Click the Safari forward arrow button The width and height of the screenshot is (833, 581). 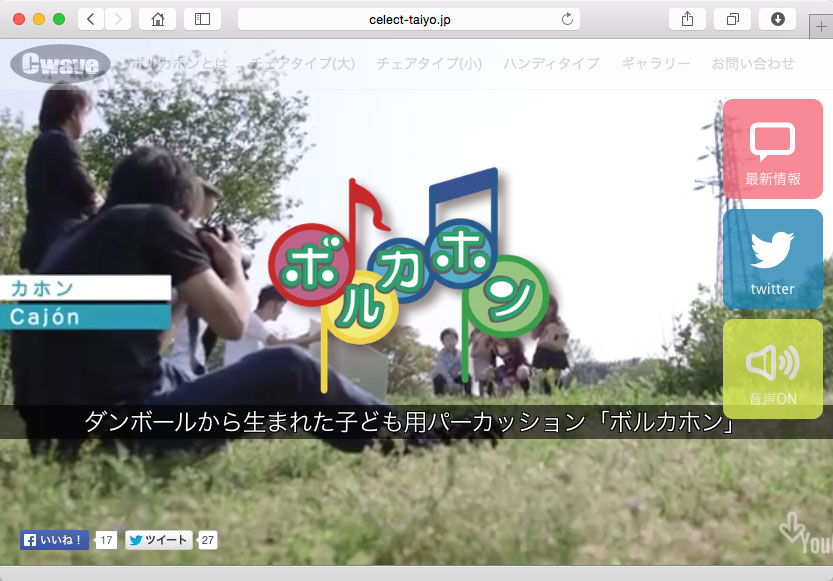pyautogui.click(x=118, y=19)
